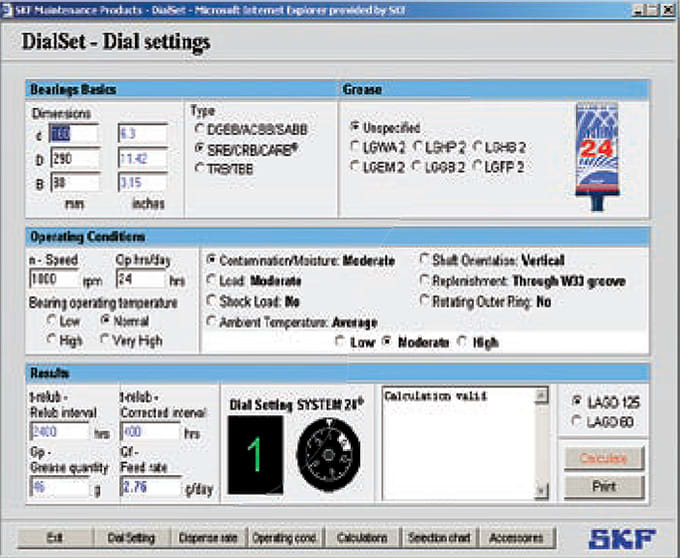Click the message box scroll down arrow
Image resolution: width=680 pixels, height=558 pixels.
[542, 491]
